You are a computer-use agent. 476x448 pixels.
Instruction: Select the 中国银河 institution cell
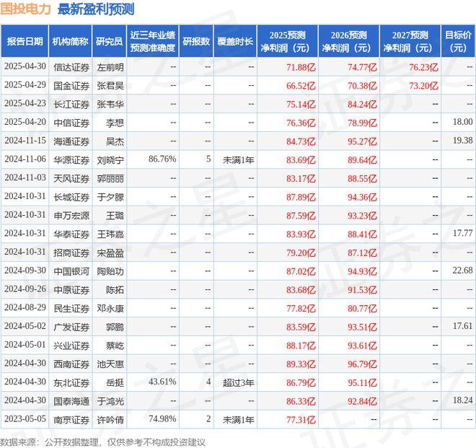71,271
